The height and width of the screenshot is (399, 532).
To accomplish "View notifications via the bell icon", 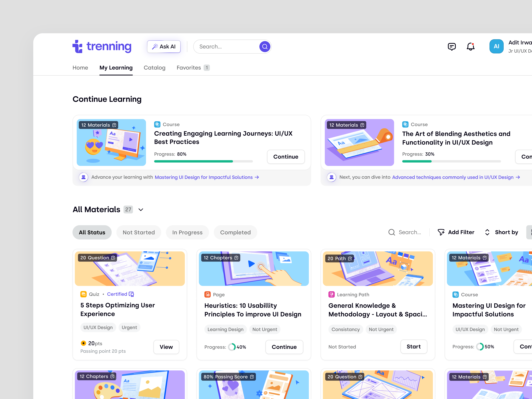I will tap(470, 47).
